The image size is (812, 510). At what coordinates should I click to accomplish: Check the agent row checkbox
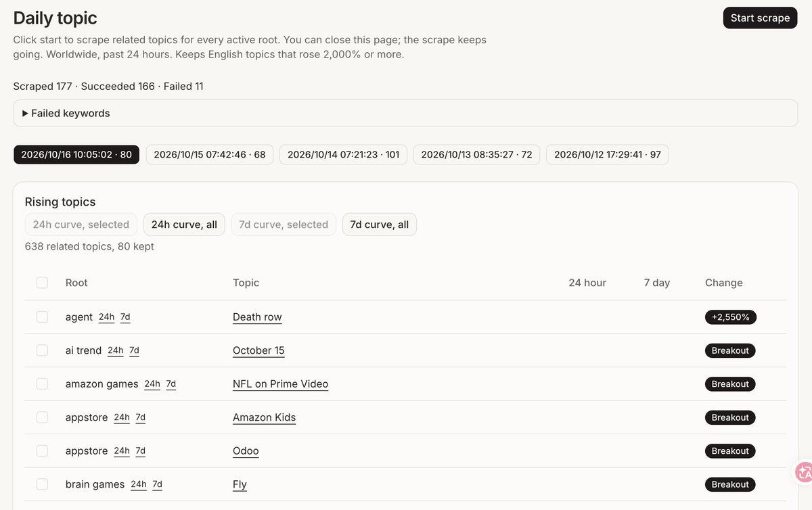pos(42,317)
